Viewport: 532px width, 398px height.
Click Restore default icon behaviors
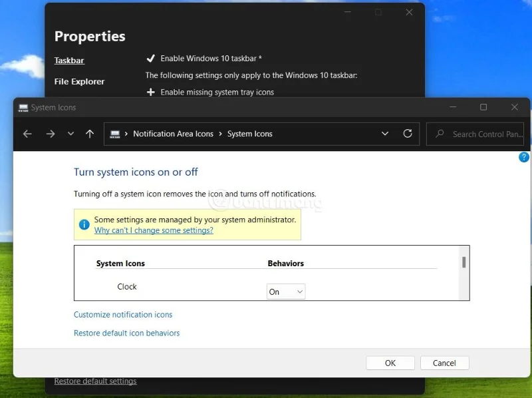[126, 333]
